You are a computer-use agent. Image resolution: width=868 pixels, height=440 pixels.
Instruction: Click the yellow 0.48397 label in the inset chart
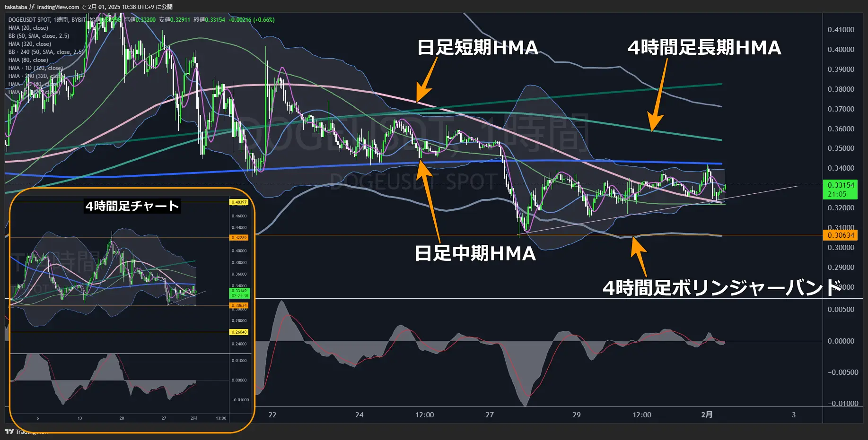(x=239, y=202)
